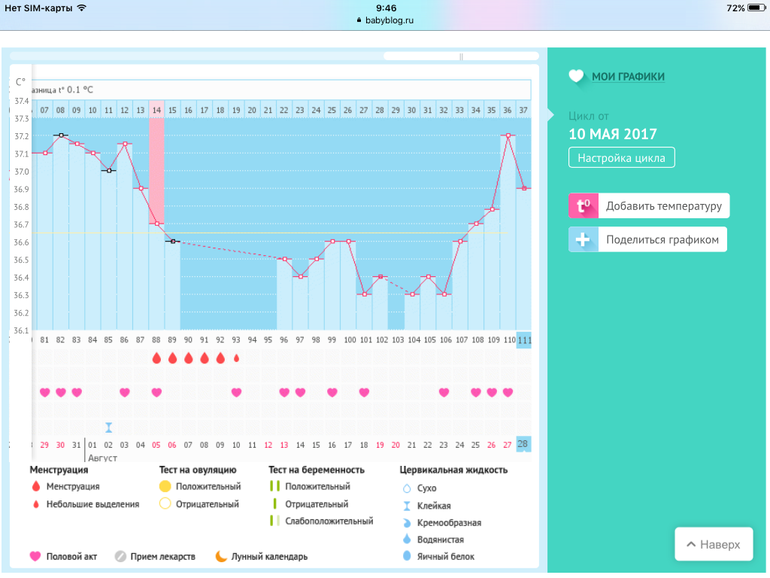Image resolution: width=770 pixels, height=578 pixels.
Task: Click the 37.2 temperature point on day 36
Action: point(508,136)
